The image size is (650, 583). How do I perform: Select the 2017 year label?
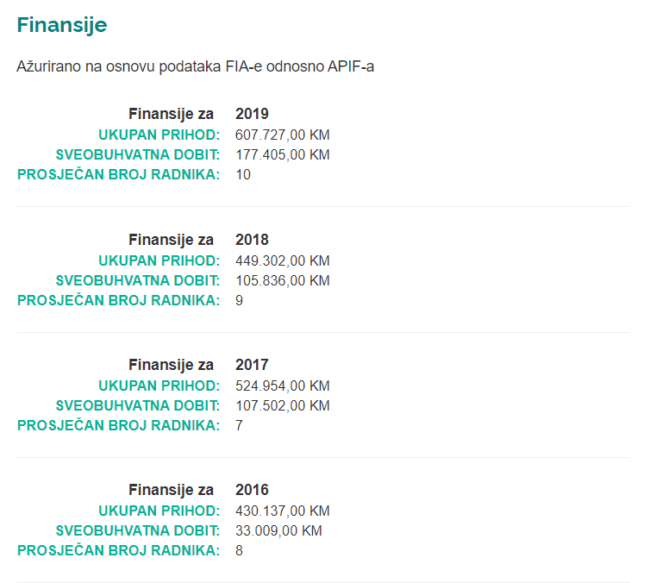pyautogui.click(x=252, y=365)
